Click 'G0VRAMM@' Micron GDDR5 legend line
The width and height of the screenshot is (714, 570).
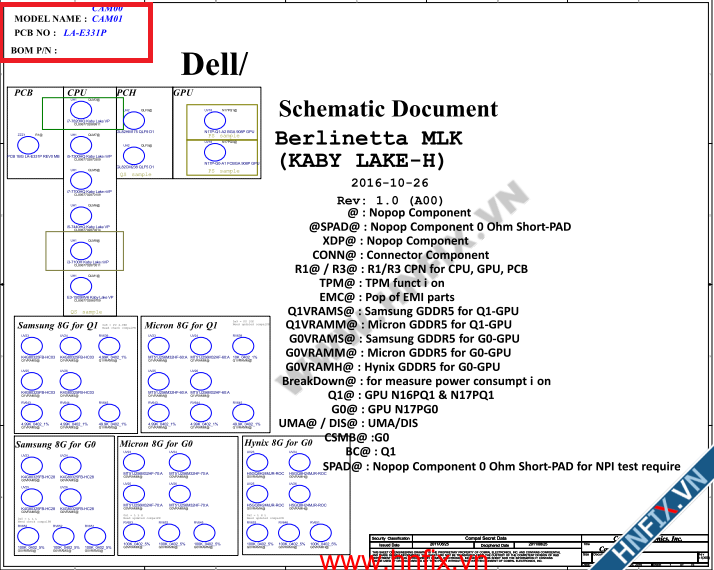398,353
